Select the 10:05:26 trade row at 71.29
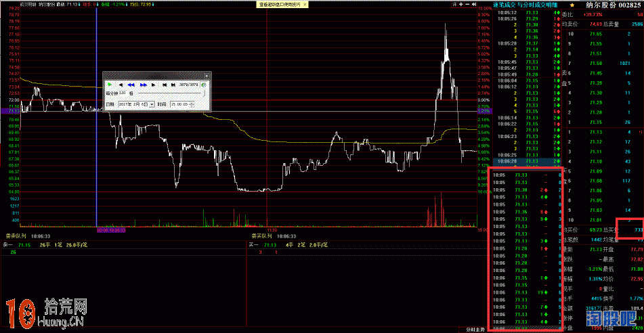This screenshot has height=333, width=644. tap(528, 18)
